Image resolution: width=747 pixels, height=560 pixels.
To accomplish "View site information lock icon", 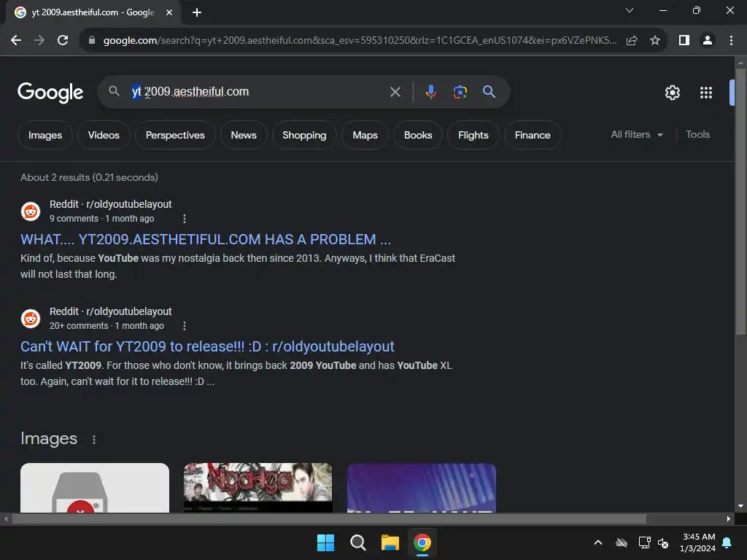I will (92, 41).
